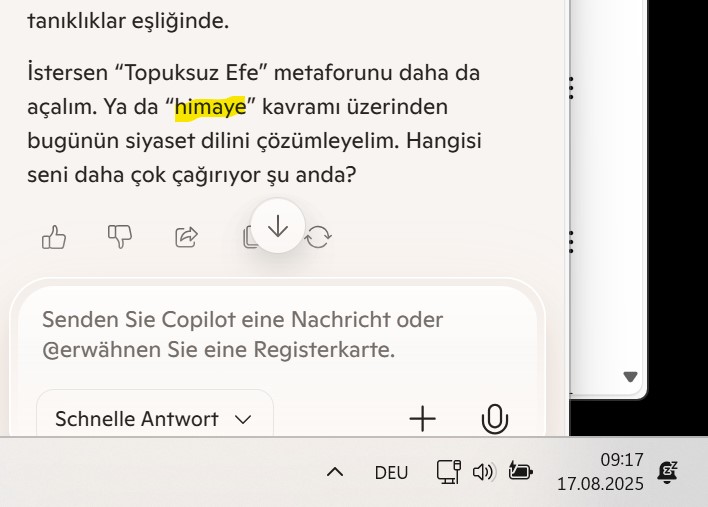Screen dimensions: 708x507
Task: Click the line tanıklıklar eşliğinde
Action: point(128,21)
